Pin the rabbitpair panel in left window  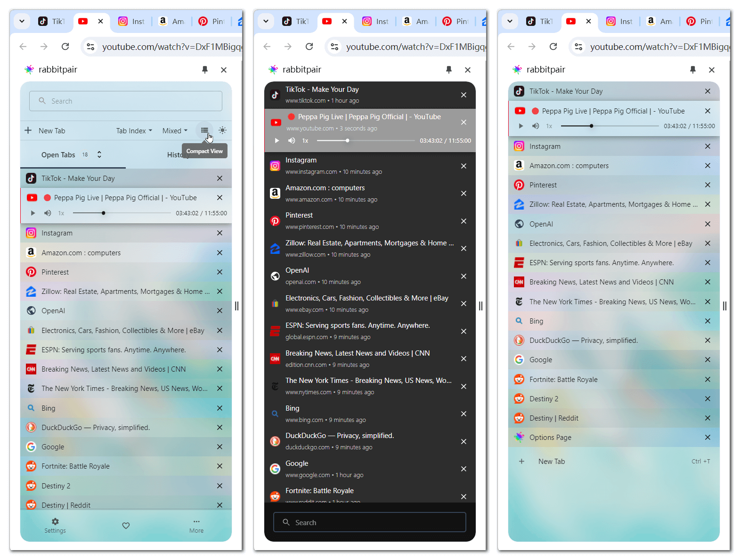[205, 70]
